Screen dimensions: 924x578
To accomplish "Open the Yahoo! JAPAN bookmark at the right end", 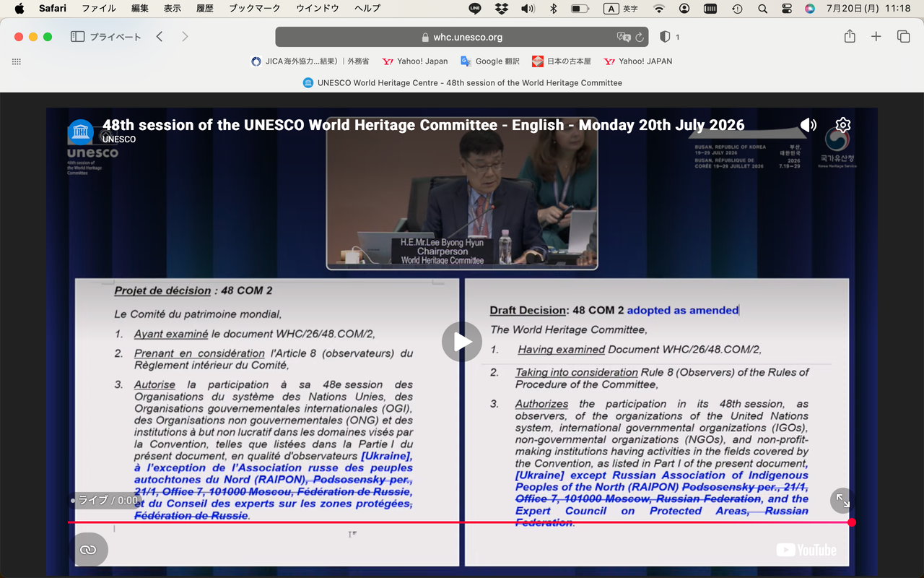I will tap(637, 61).
